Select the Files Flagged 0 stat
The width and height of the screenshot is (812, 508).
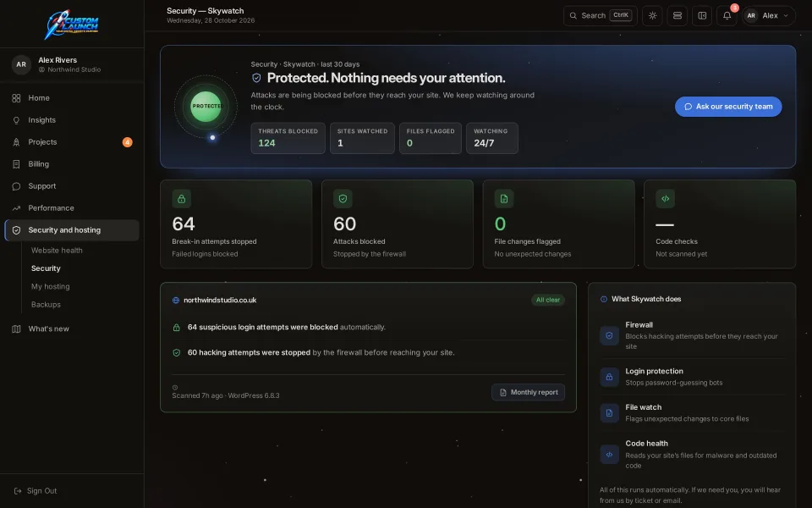431,138
